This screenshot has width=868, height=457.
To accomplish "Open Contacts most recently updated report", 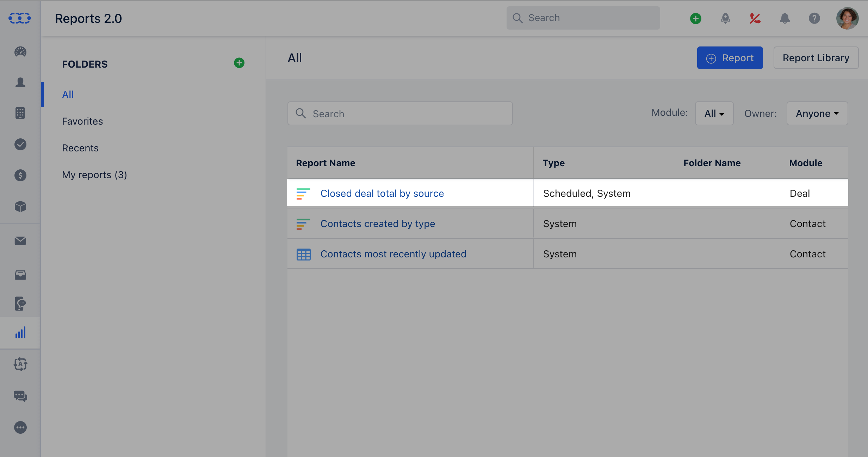I will [393, 254].
